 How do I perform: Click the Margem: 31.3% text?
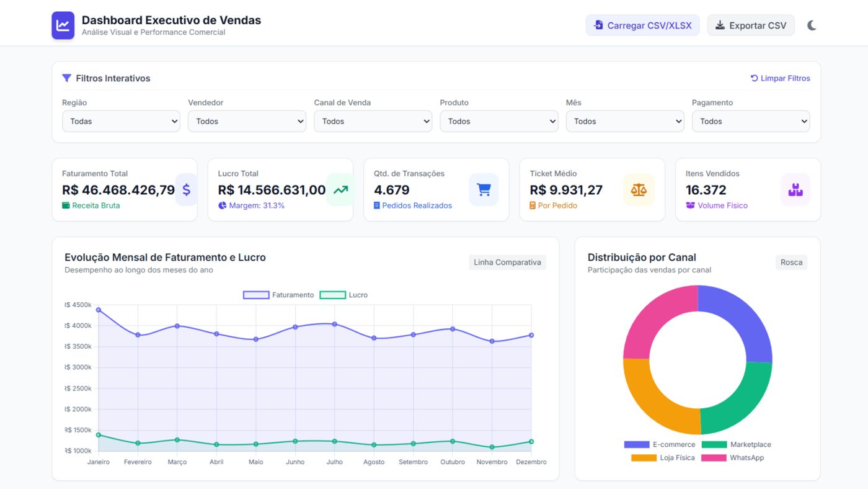(257, 205)
